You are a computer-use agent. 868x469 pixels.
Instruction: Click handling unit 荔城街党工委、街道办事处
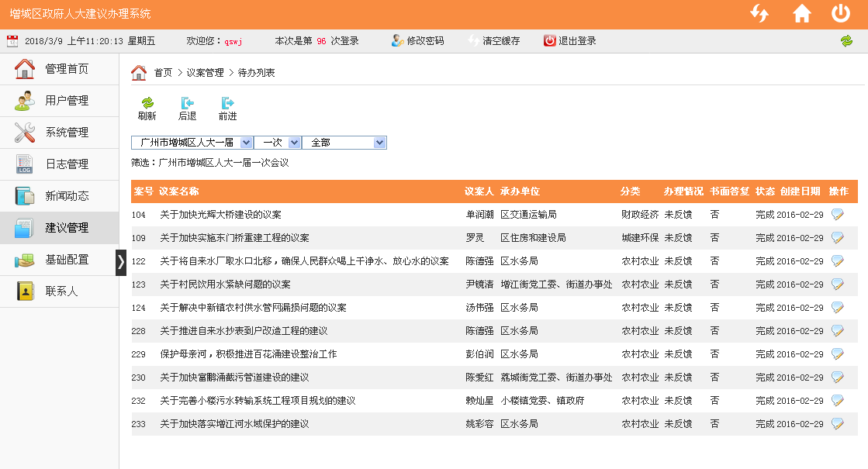pyautogui.click(x=556, y=378)
